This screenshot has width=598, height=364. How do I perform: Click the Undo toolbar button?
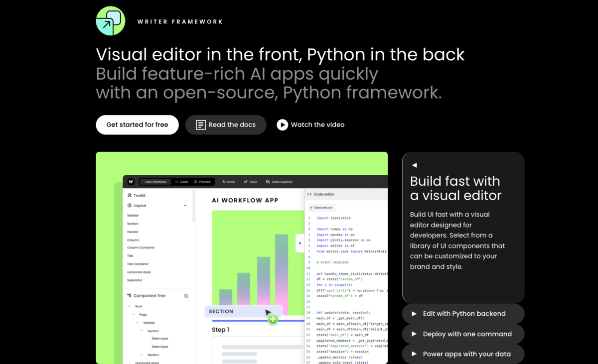click(x=229, y=182)
